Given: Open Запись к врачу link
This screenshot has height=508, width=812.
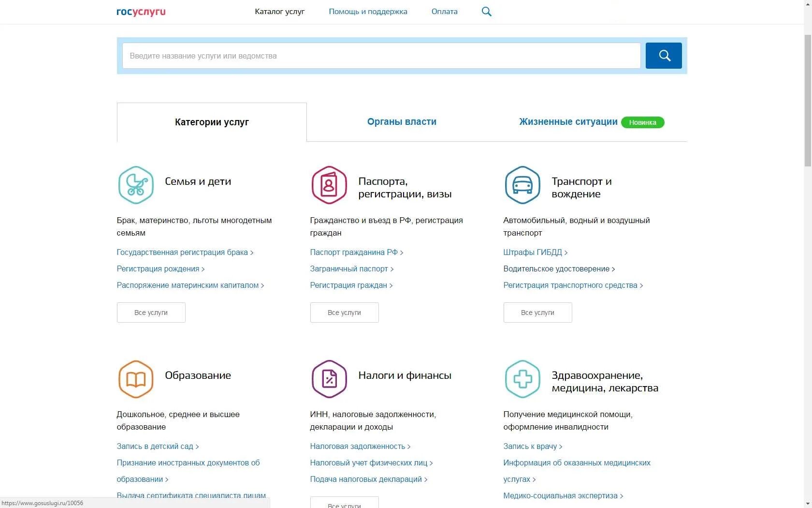Looking at the screenshot, I should click(x=533, y=447).
